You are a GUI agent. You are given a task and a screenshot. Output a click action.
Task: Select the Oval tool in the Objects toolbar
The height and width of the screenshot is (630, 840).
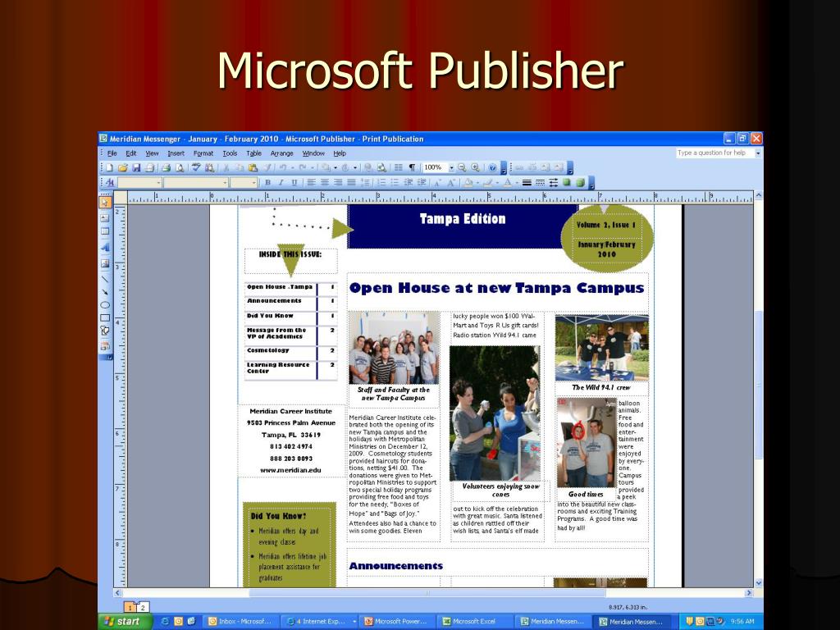click(105, 305)
